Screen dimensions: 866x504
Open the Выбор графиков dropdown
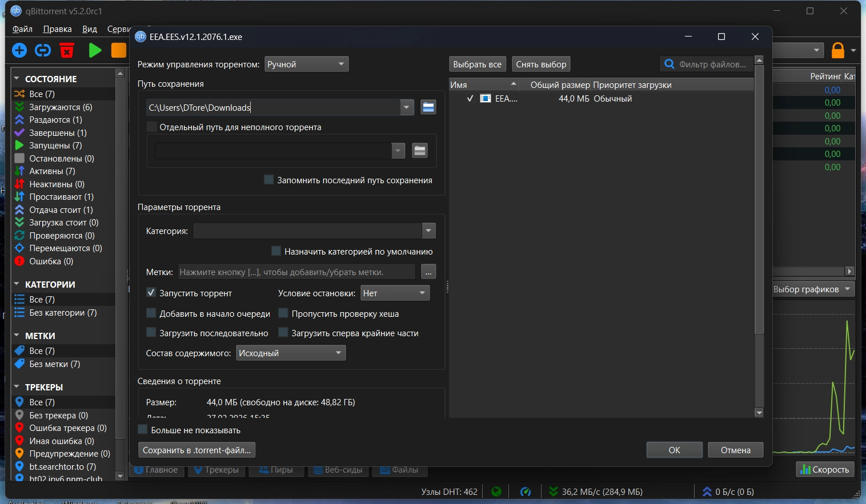point(814,289)
